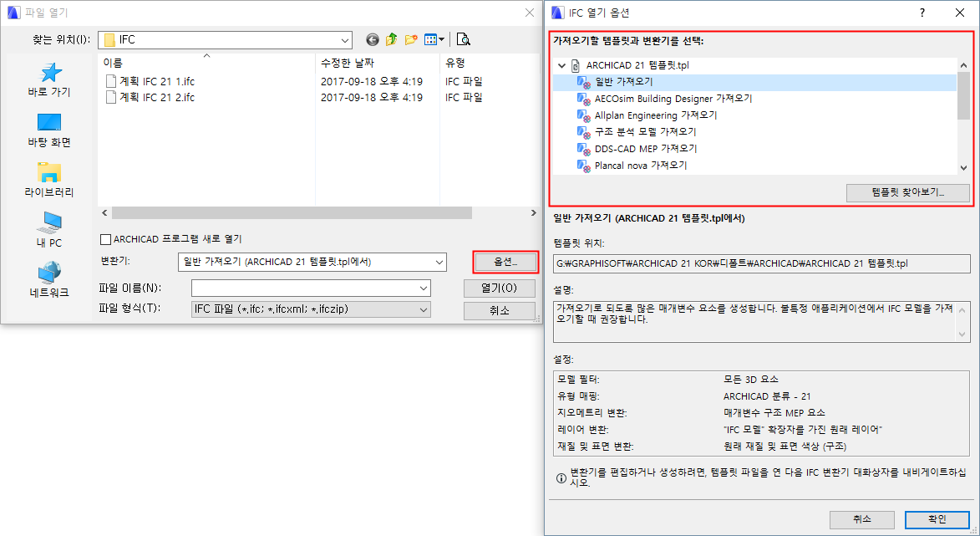Click icon of AECOsim Building Designer translator

point(584,99)
